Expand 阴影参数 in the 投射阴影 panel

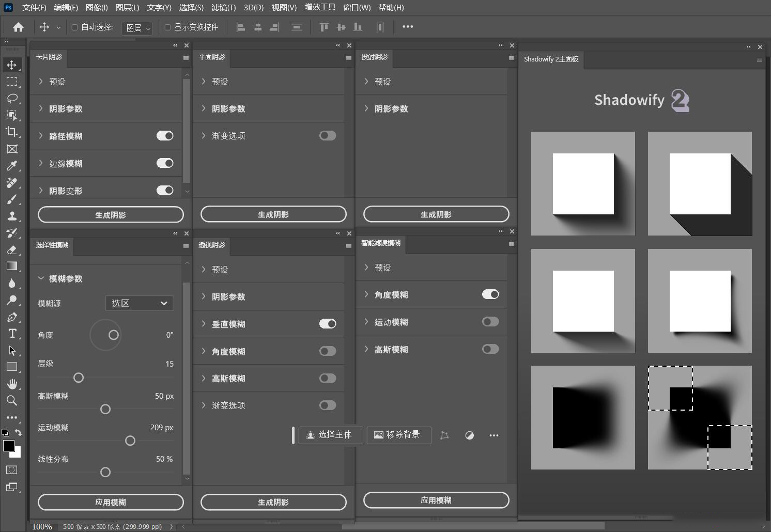(391, 108)
